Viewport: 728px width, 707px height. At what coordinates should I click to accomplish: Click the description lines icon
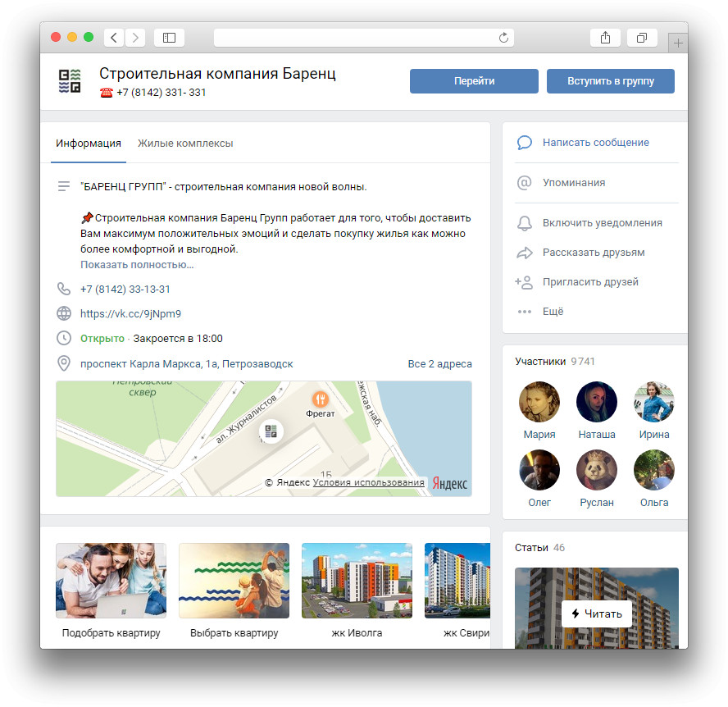tap(64, 186)
